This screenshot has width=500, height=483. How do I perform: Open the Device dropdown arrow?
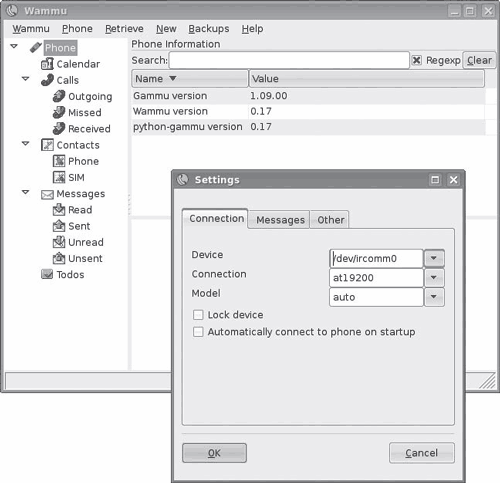coord(434,258)
